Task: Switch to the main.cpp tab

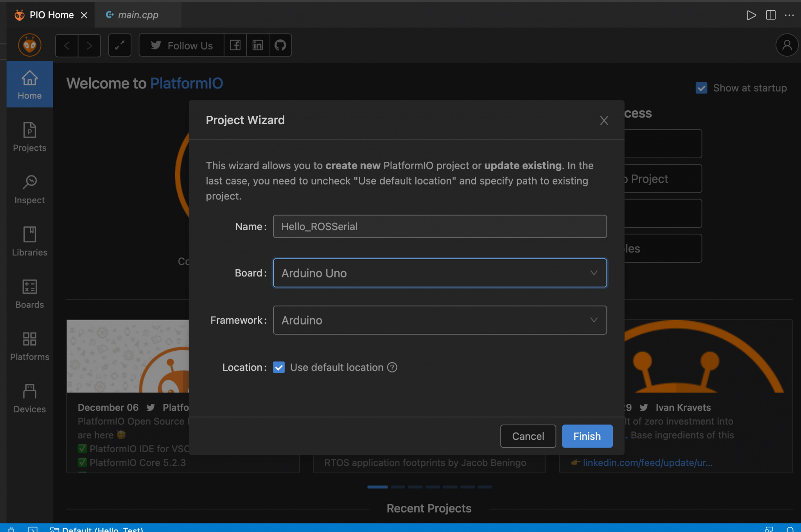Action: [138, 14]
